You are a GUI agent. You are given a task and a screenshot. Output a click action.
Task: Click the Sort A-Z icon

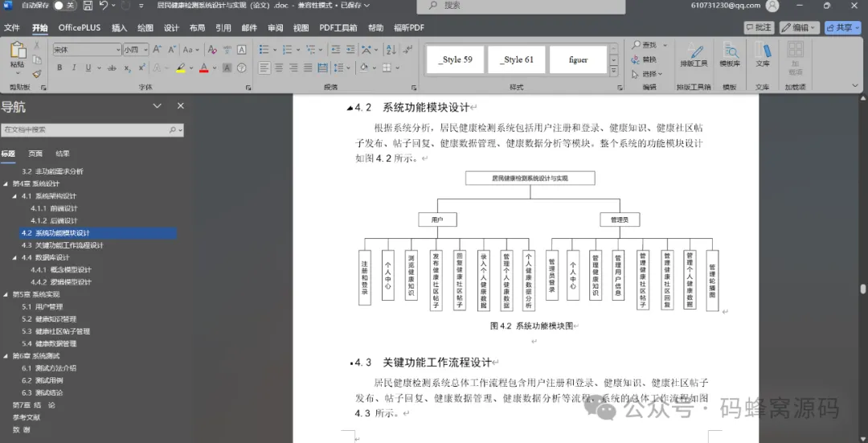pos(391,49)
